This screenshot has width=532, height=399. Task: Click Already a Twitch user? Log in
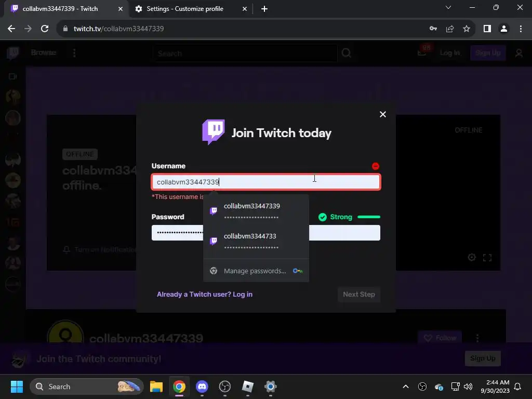pos(205,294)
